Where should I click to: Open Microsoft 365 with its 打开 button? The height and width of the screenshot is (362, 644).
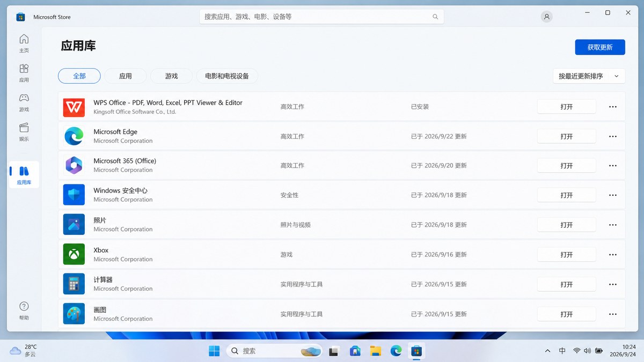(x=567, y=166)
